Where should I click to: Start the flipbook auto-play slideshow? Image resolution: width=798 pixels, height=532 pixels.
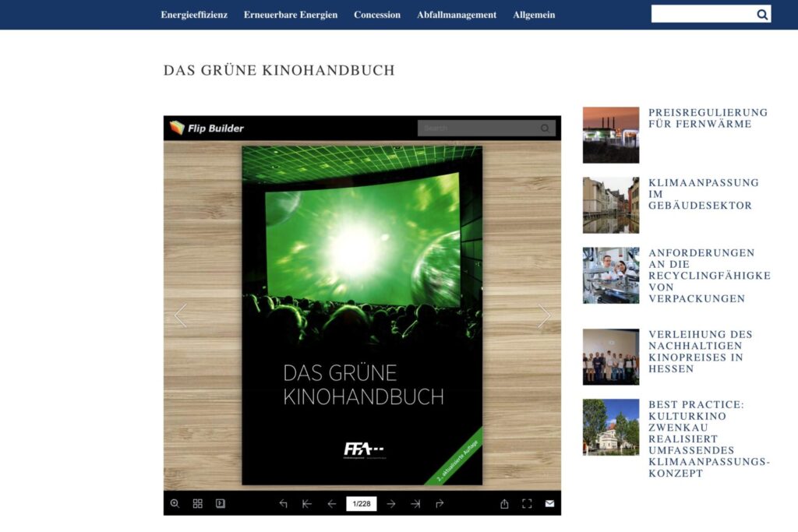[x=221, y=504]
